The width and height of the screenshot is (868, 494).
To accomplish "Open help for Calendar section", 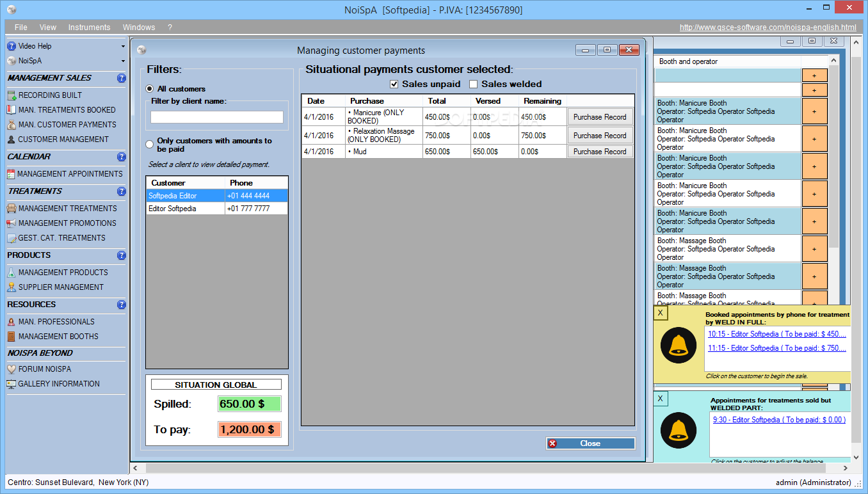I will (122, 157).
